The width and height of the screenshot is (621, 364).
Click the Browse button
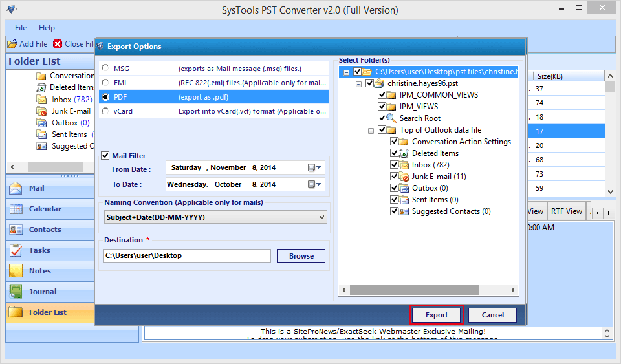[301, 256]
